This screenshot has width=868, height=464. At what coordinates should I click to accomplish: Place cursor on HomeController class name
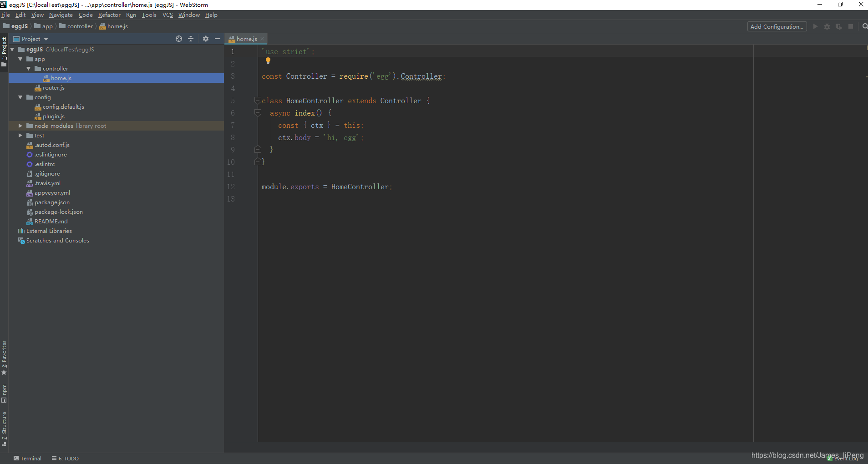(315, 101)
